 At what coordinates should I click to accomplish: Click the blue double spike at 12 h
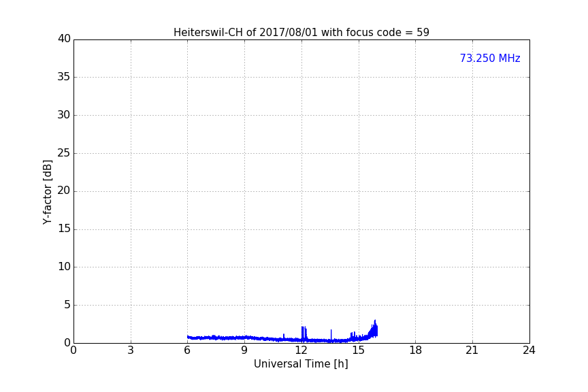(x=304, y=333)
